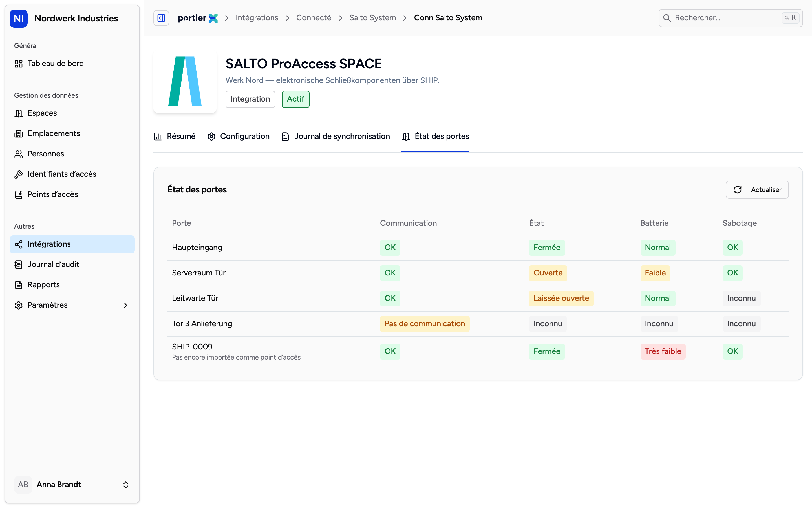Open Journal d'audit
Screen dimensions: 812x508
(x=72, y=265)
